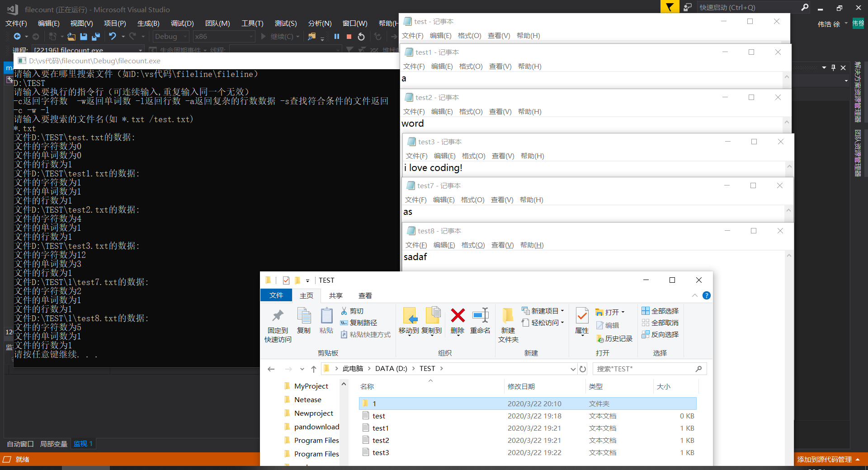The width and height of the screenshot is (868, 470).
Task: Switch to the View tab in Explorer
Action: [365, 295]
